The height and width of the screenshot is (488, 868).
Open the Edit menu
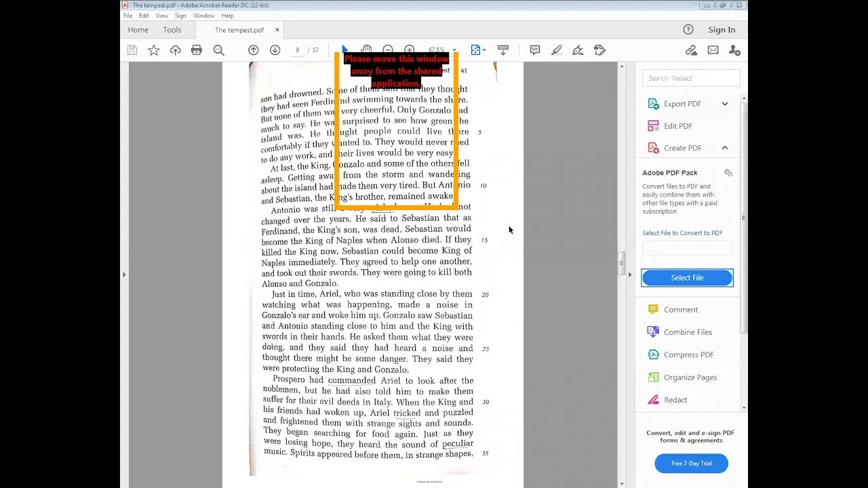click(x=144, y=16)
